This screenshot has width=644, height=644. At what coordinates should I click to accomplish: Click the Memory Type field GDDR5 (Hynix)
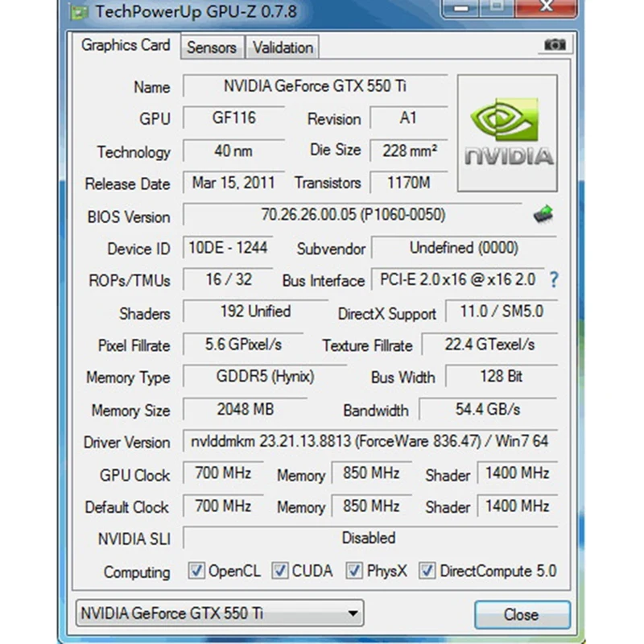265,376
